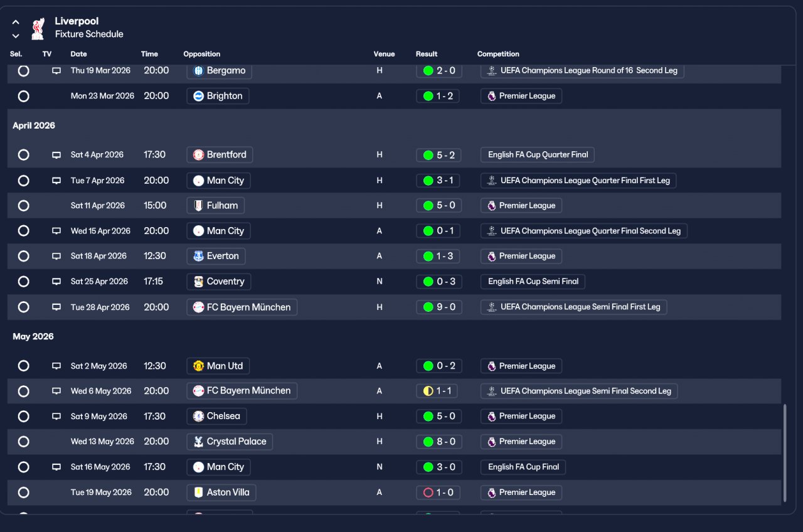Open English FA Cup Quarter Final link
This screenshot has width=803, height=532.
pyautogui.click(x=538, y=154)
